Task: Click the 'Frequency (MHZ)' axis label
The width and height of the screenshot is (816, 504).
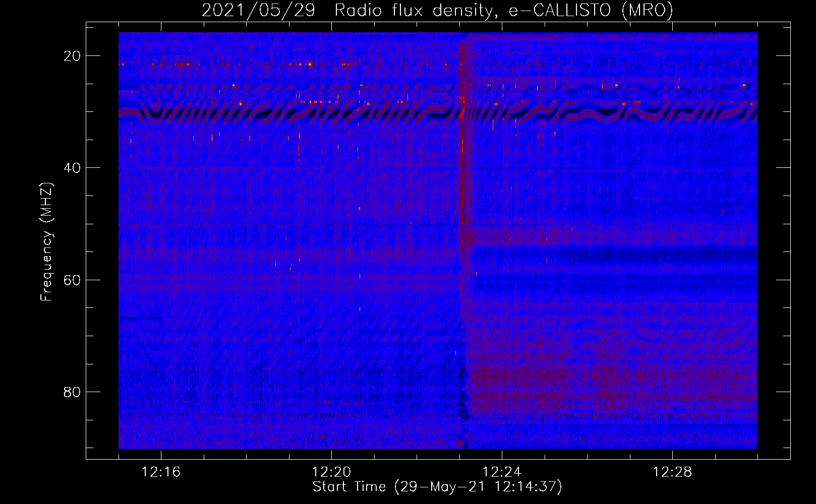Action: pyautogui.click(x=46, y=242)
